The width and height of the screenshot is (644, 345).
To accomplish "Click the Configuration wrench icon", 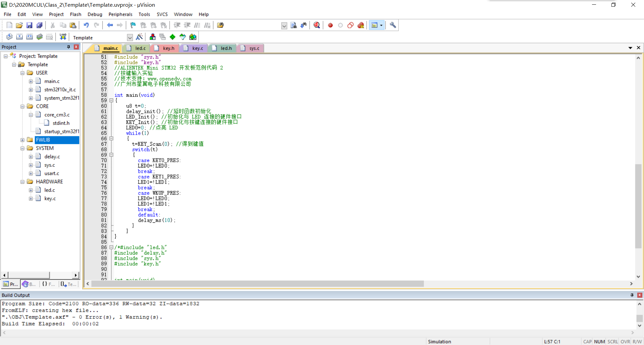I will [392, 25].
